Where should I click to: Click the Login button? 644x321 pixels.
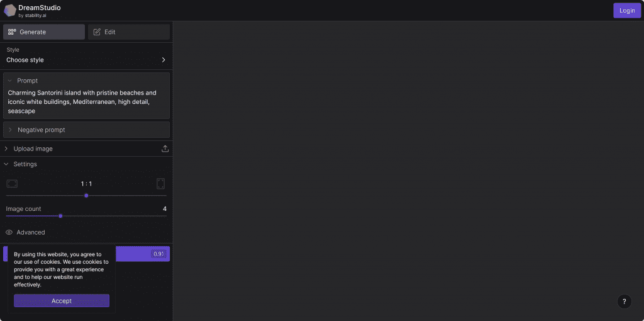click(626, 11)
